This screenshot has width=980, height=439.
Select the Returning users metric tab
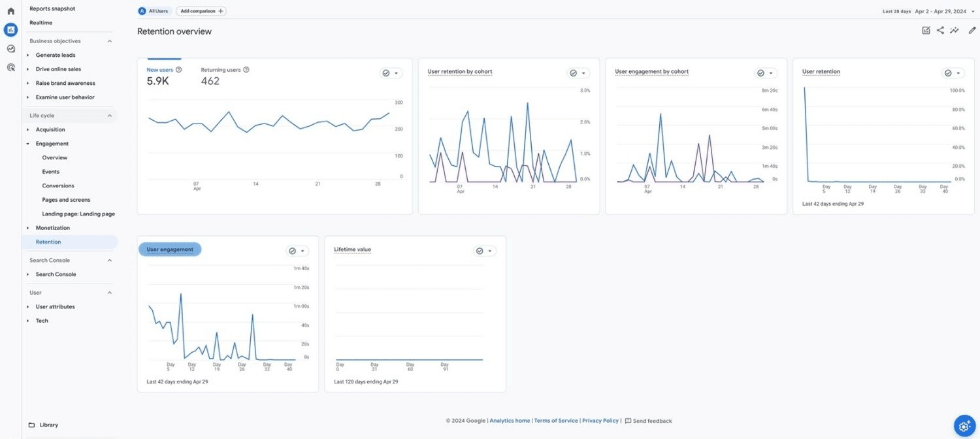[221, 70]
